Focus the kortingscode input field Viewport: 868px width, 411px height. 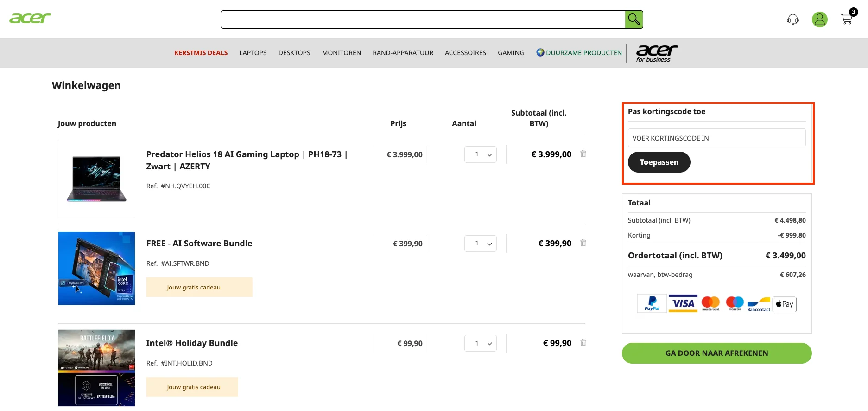pyautogui.click(x=716, y=138)
